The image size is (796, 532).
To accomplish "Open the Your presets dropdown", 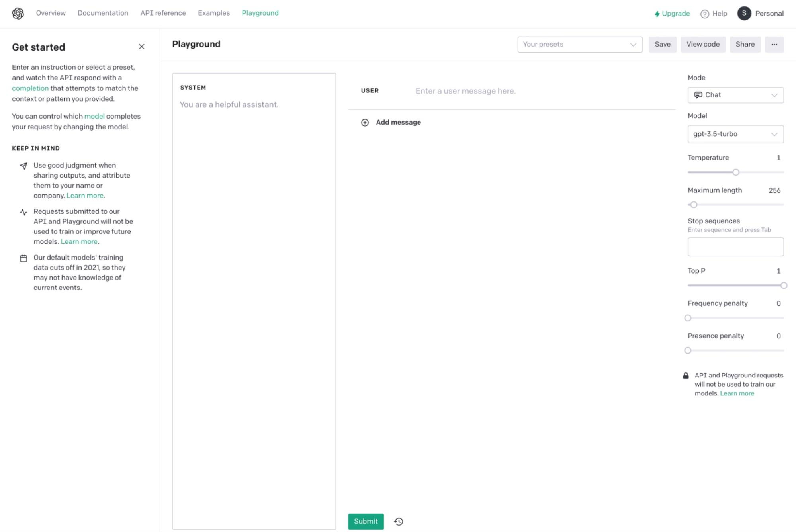I will coord(580,44).
